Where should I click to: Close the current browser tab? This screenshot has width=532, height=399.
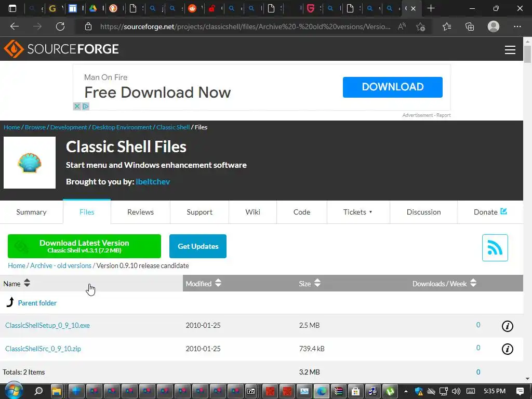click(413, 8)
